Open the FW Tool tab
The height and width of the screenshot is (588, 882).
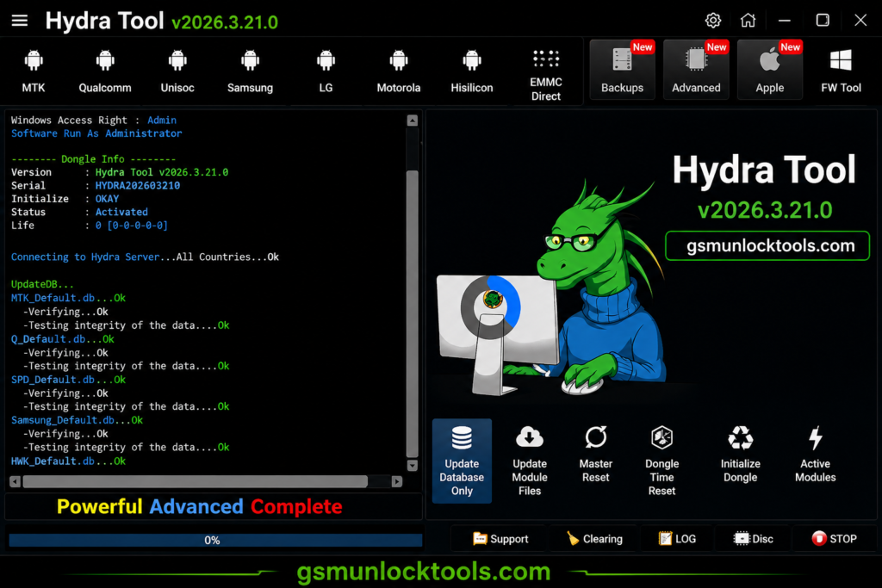coord(841,71)
